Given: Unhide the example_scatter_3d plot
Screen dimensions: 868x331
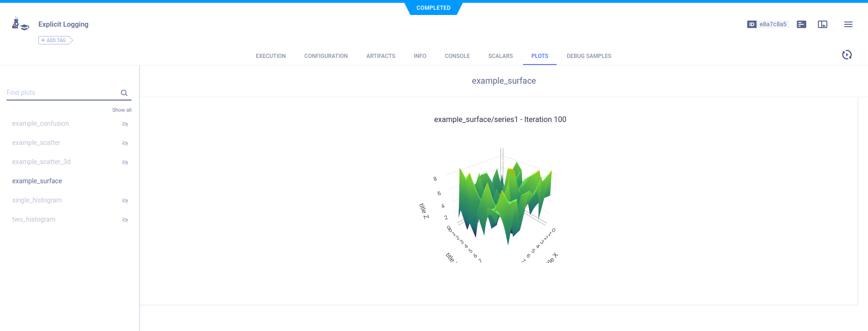Looking at the screenshot, I should 125,162.
